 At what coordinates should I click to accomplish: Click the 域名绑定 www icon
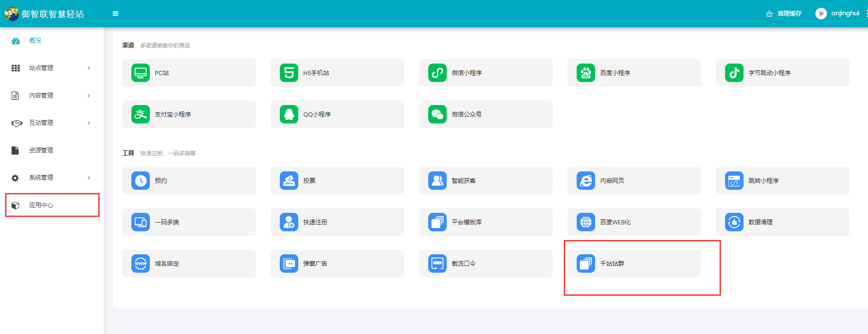click(x=141, y=264)
